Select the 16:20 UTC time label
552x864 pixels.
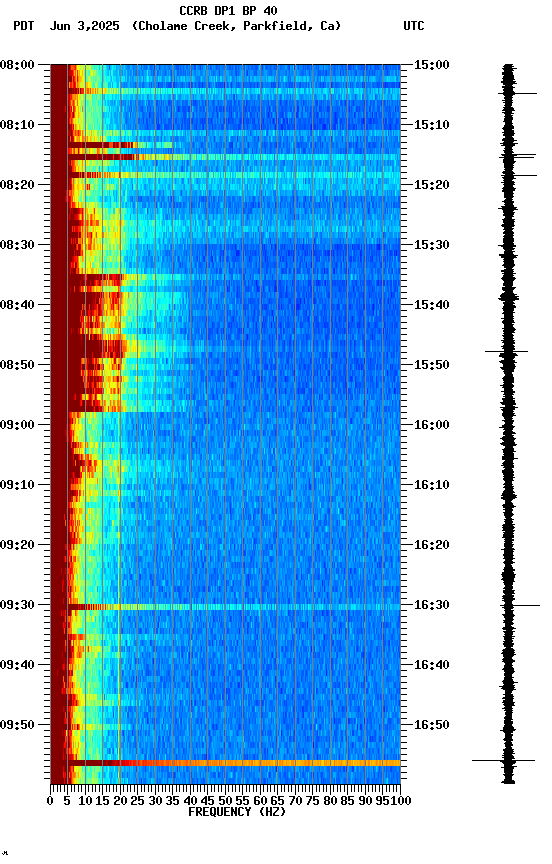coord(431,545)
